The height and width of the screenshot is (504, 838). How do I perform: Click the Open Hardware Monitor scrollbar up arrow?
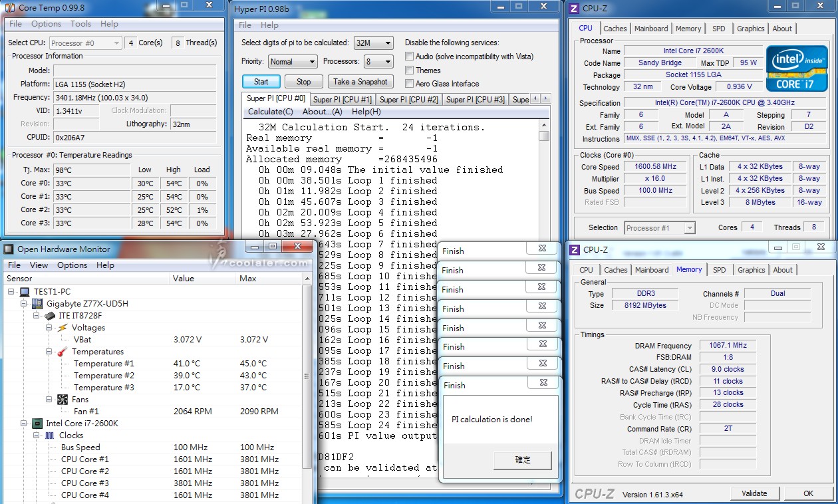tap(307, 278)
